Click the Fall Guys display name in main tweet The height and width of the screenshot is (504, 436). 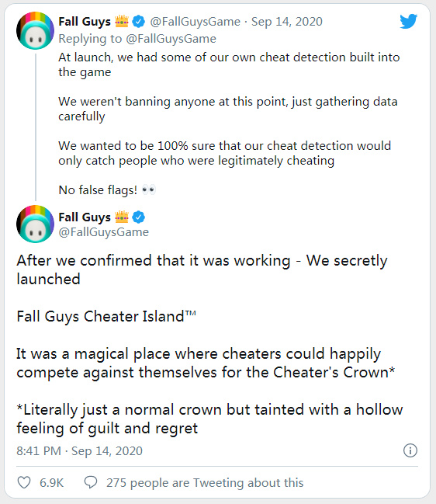tap(85, 217)
